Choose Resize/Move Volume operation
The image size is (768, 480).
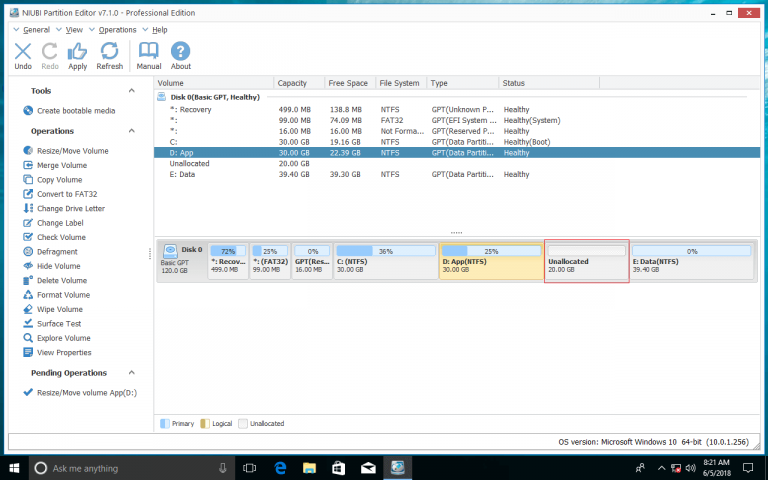click(66, 151)
